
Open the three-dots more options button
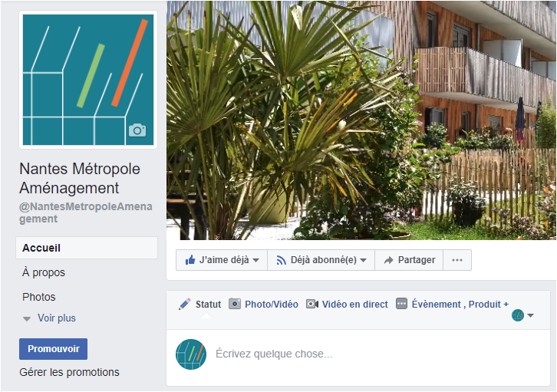[457, 260]
